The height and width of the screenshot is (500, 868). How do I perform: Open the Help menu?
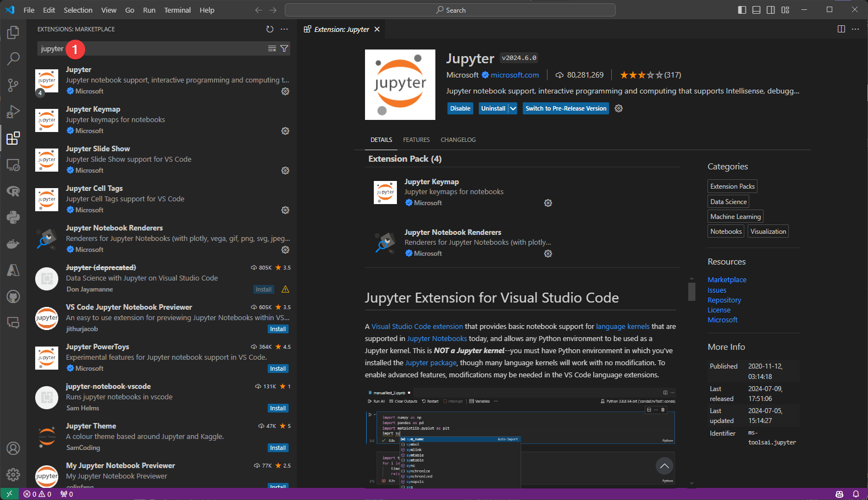(x=207, y=10)
